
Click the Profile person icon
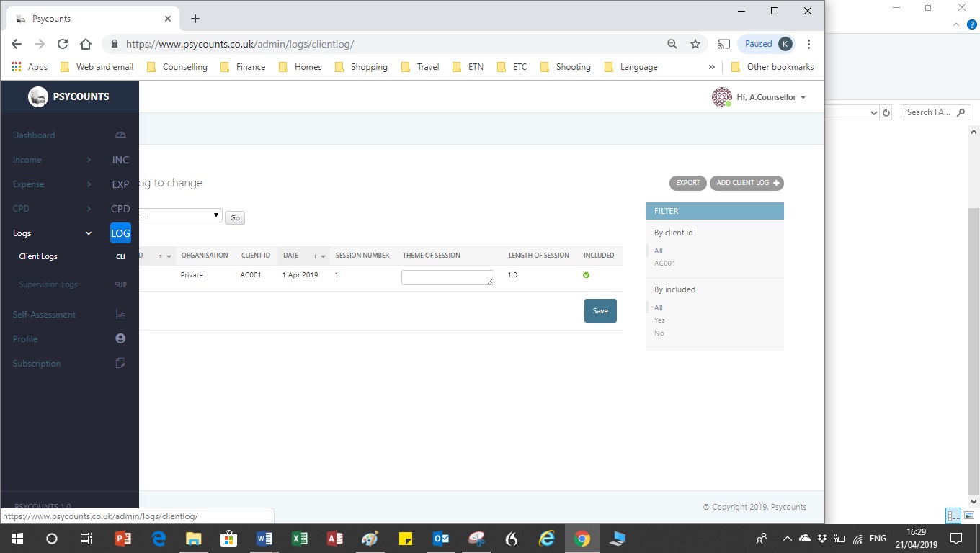[120, 339]
